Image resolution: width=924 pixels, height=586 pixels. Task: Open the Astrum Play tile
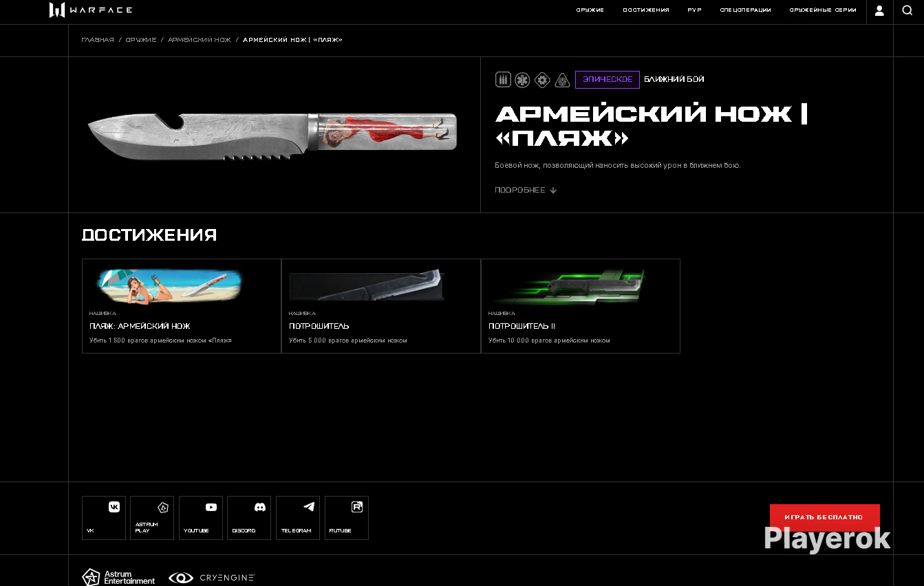click(152, 518)
